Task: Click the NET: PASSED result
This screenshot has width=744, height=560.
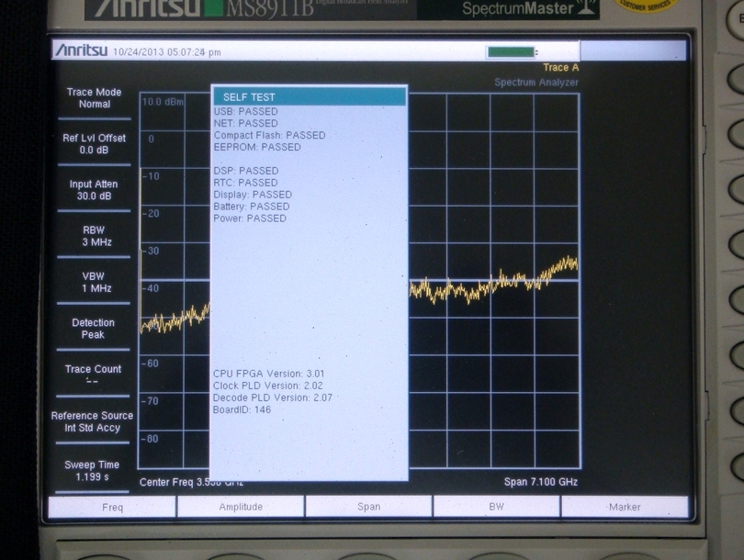Action: (246, 123)
